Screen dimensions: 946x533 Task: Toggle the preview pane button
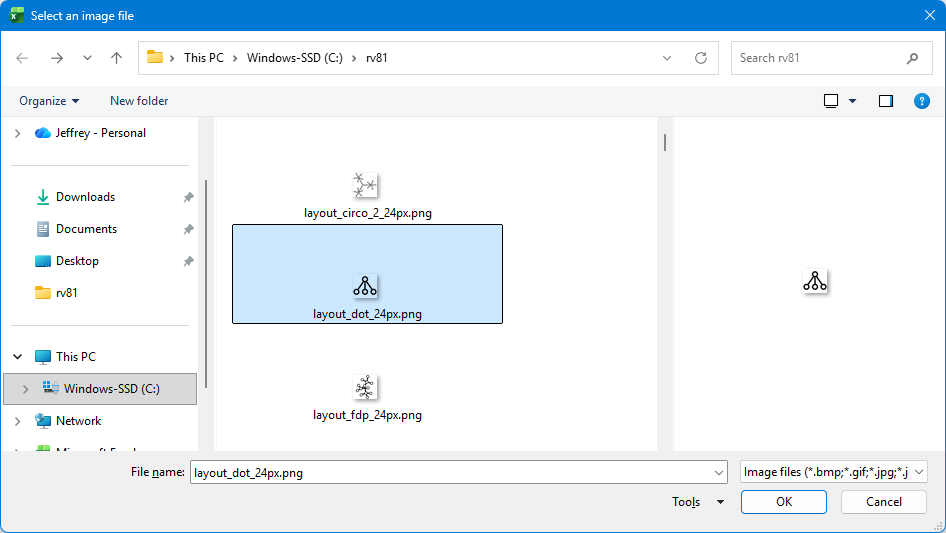[885, 101]
